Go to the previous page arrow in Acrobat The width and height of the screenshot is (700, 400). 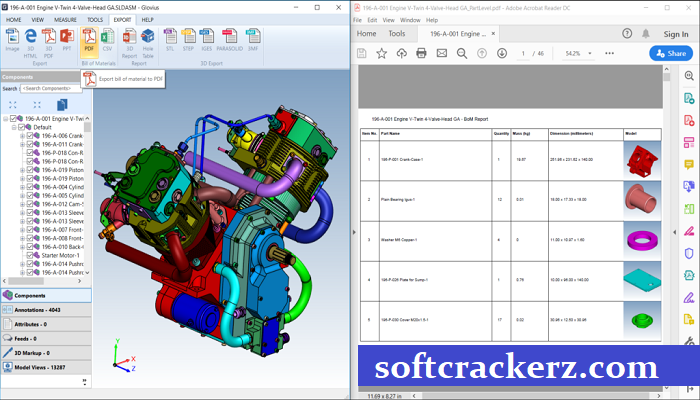coord(482,53)
